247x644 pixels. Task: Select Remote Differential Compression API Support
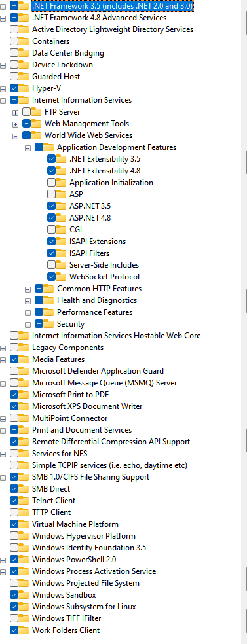[111, 442]
